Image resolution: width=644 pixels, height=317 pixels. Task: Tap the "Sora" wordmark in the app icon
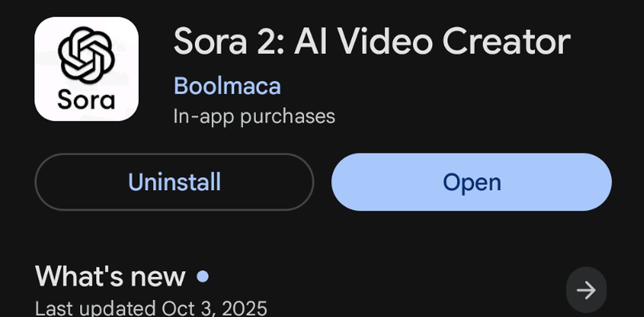[x=87, y=100]
